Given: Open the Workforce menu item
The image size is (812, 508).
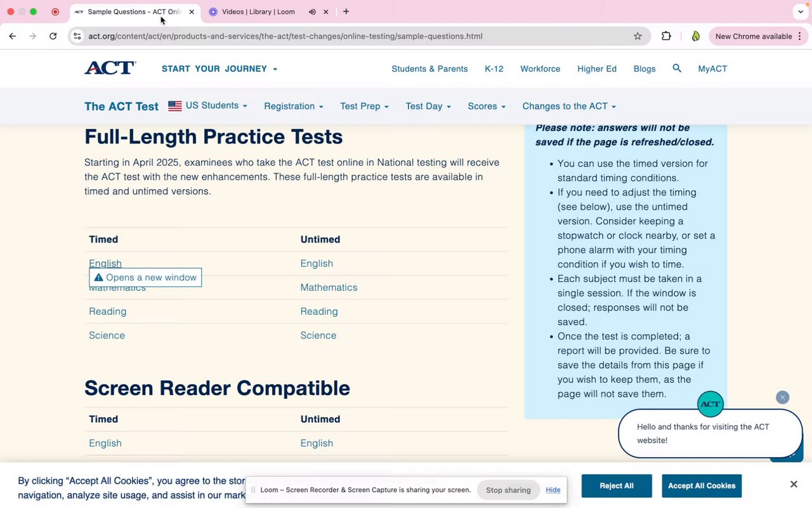Looking at the screenshot, I should click(x=540, y=69).
